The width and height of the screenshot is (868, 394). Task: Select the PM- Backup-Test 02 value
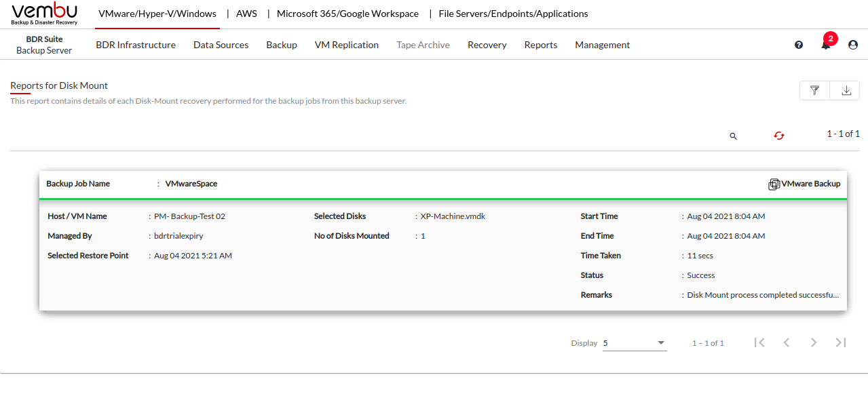point(189,216)
